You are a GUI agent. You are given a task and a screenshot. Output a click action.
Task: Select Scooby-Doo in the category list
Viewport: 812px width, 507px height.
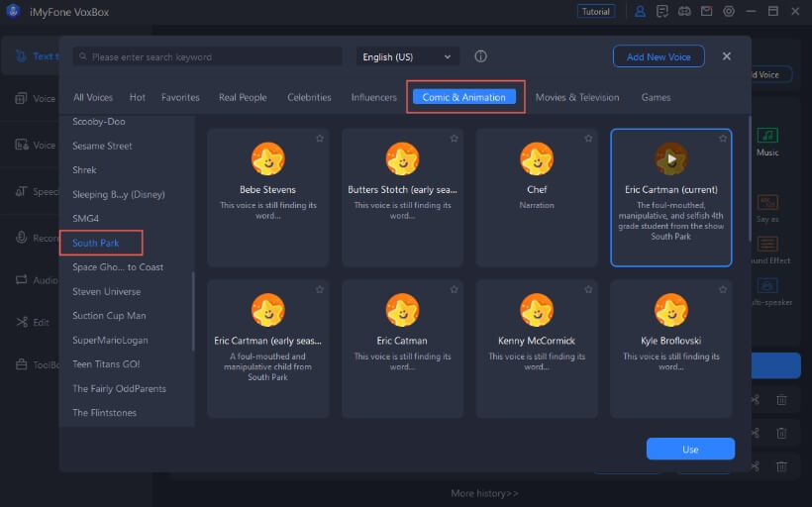(99, 121)
